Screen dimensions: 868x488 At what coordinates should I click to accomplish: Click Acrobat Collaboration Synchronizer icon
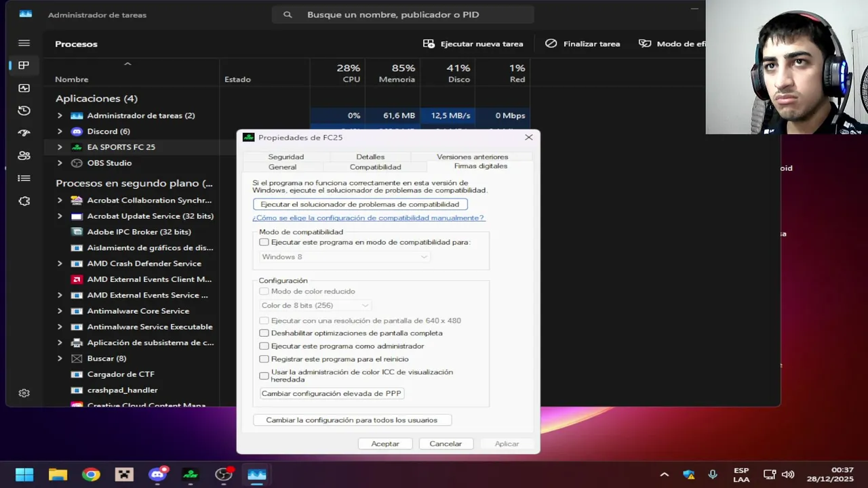77,201
